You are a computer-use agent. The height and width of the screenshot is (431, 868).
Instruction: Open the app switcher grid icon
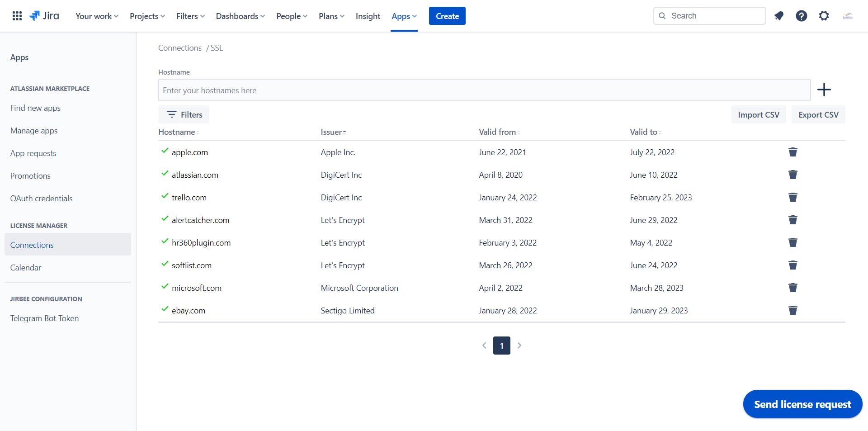(17, 16)
